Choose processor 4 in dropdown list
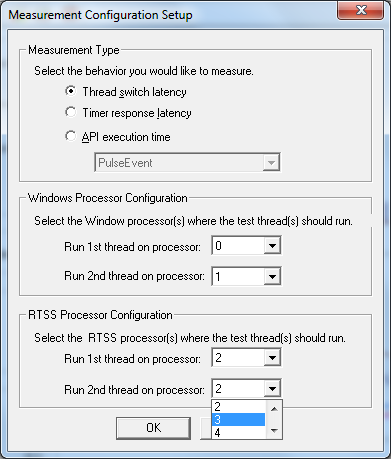This screenshot has height=459, width=391. 239,432
